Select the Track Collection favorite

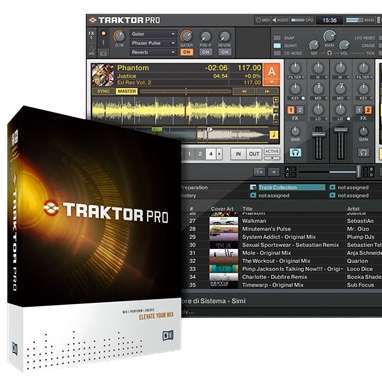click(291, 188)
